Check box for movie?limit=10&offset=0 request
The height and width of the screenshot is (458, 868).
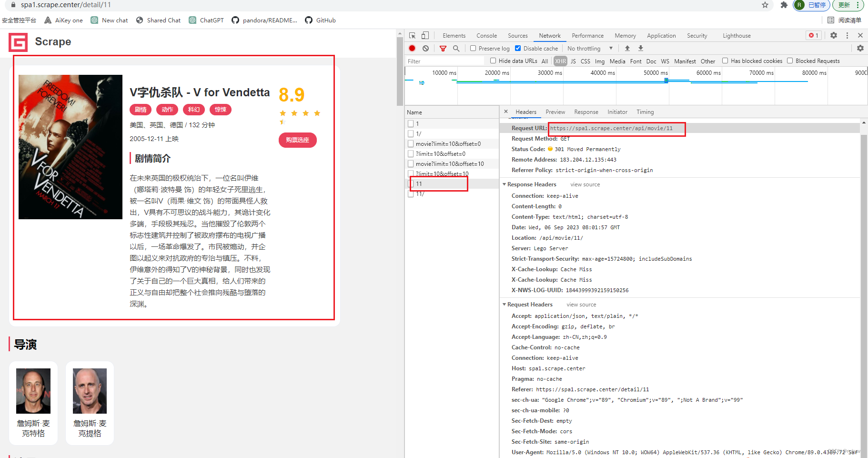pyautogui.click(x=411, y=143)
